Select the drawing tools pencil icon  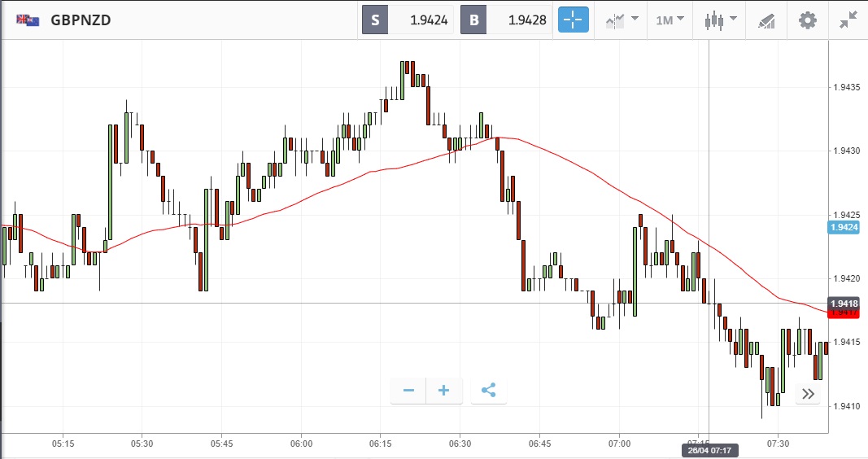[766, 20]
